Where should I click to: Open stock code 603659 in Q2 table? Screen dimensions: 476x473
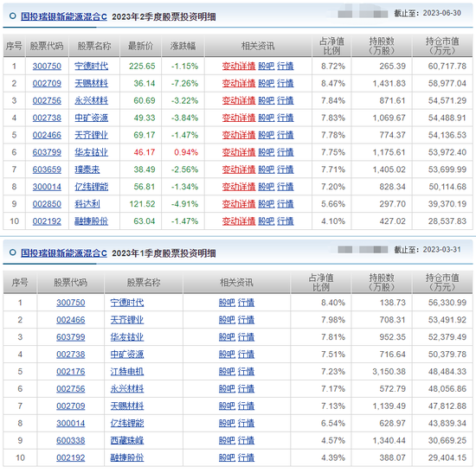47,169
